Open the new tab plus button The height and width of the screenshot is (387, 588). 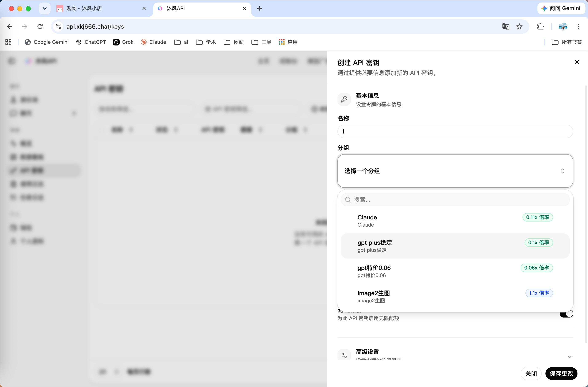259,8
